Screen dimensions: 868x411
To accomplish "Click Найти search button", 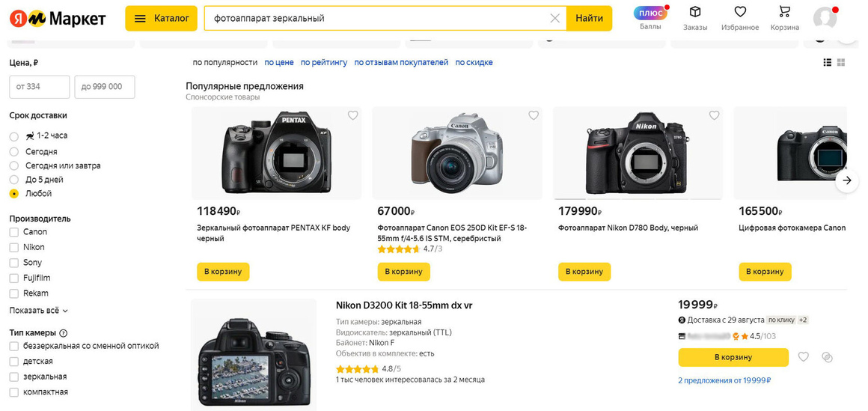I will point(589,18).
